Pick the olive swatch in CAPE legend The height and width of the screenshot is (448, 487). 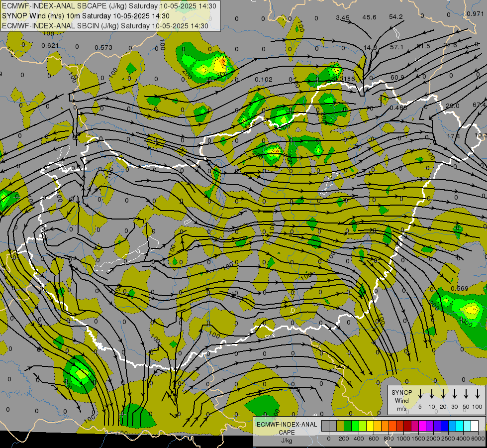pos(340,426)
